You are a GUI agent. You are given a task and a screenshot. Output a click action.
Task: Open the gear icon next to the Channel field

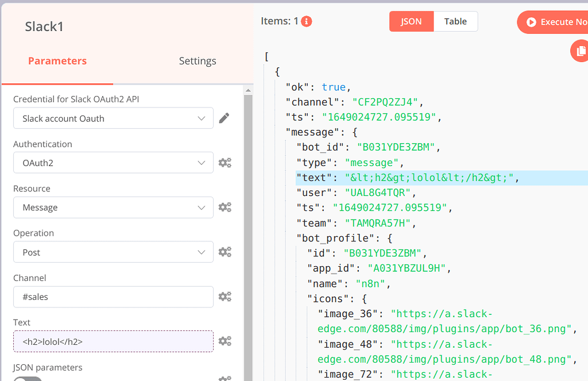(225, 297)
